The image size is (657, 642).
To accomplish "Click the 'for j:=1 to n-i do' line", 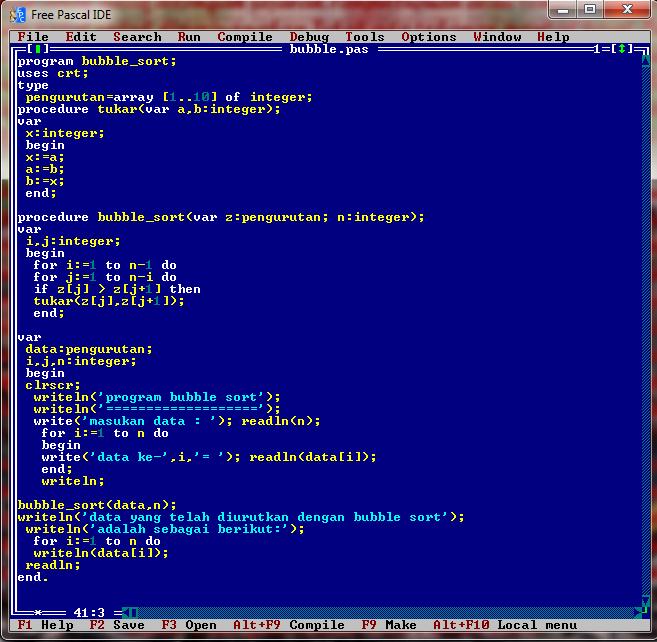I will pos(105,277).
